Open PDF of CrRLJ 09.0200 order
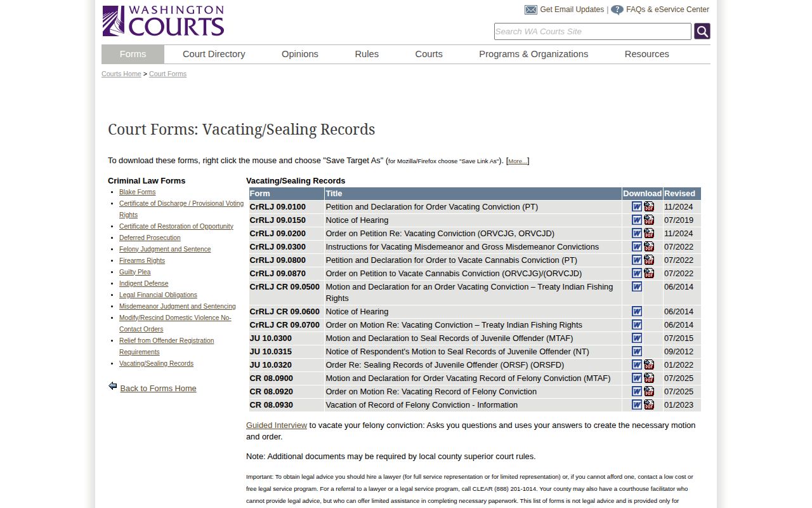 pos(649,233)
